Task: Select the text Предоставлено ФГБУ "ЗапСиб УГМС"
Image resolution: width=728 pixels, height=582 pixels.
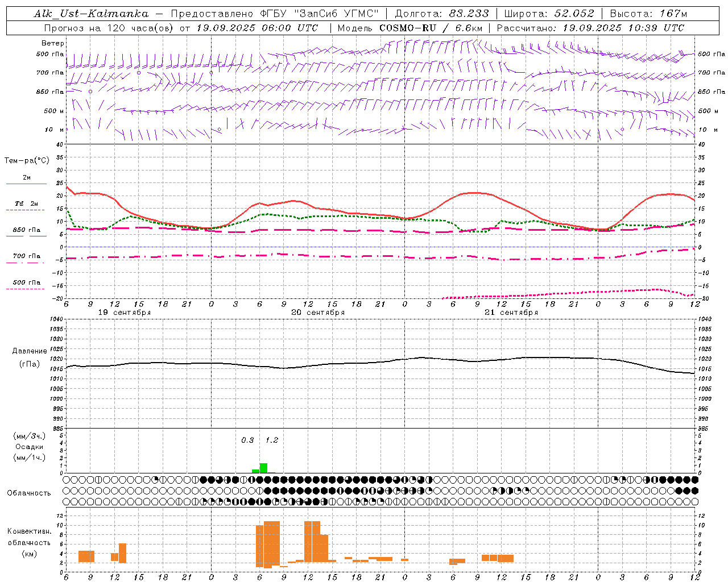Action: coord(275,14)
